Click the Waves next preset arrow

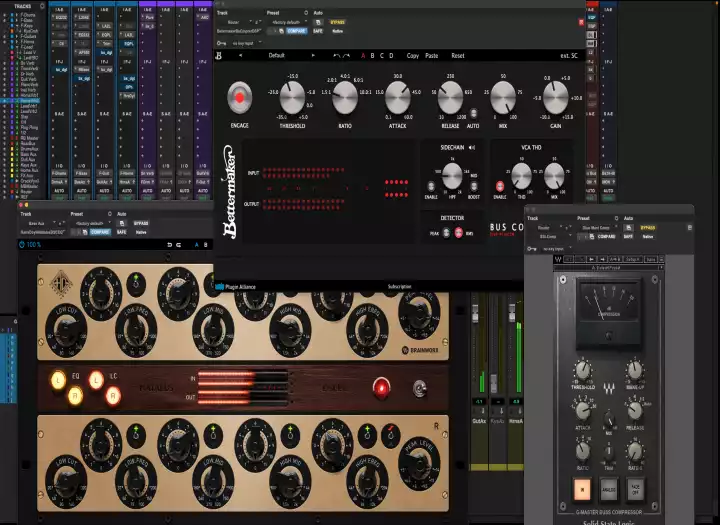(x=602, y=260)
